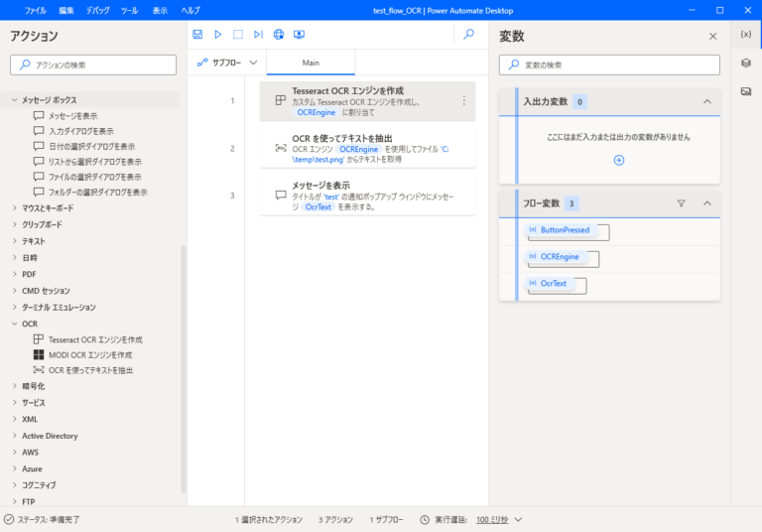Expand the 日時 group
The height and width of the screenshot is (532, 762).
(15, 257)
